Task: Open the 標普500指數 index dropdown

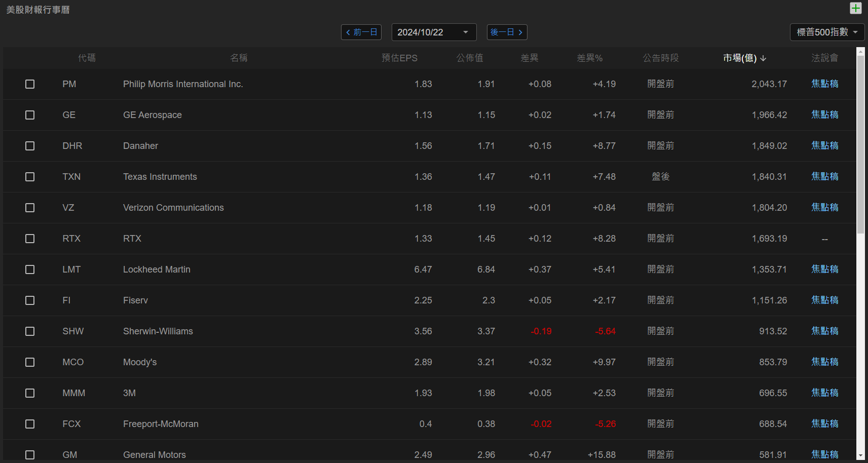Action: tap(827, 32)
